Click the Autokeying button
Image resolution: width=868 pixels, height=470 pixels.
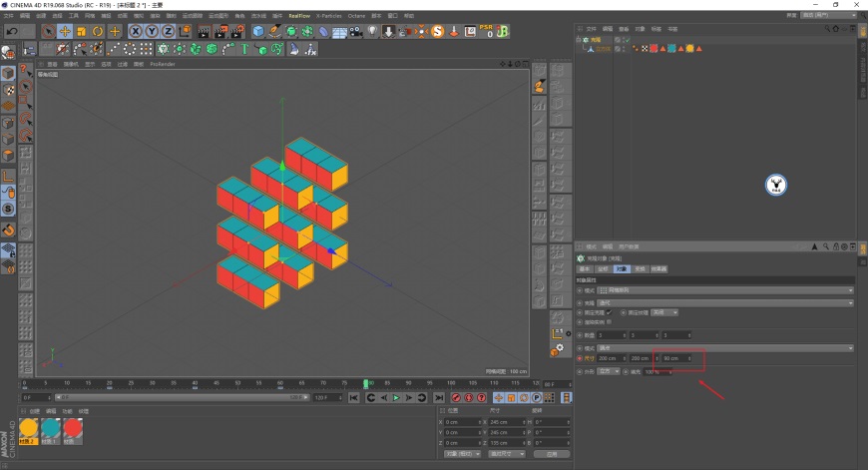pos(469,397)
